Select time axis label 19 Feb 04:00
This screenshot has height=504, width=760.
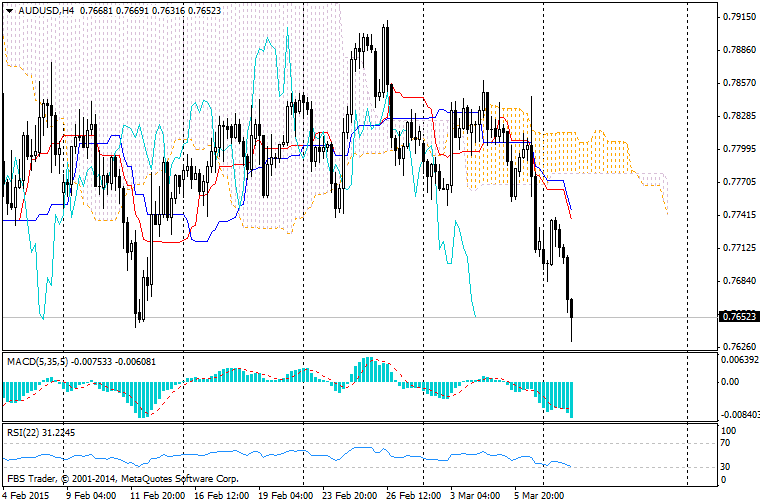[285, 495]
